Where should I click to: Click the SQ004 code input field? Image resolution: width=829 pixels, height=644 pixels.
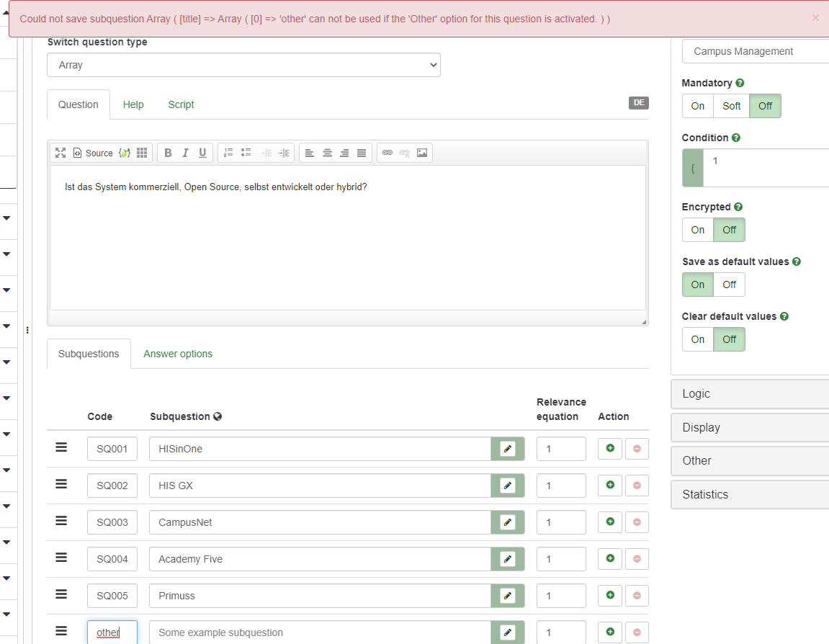(x=112, y=559)
